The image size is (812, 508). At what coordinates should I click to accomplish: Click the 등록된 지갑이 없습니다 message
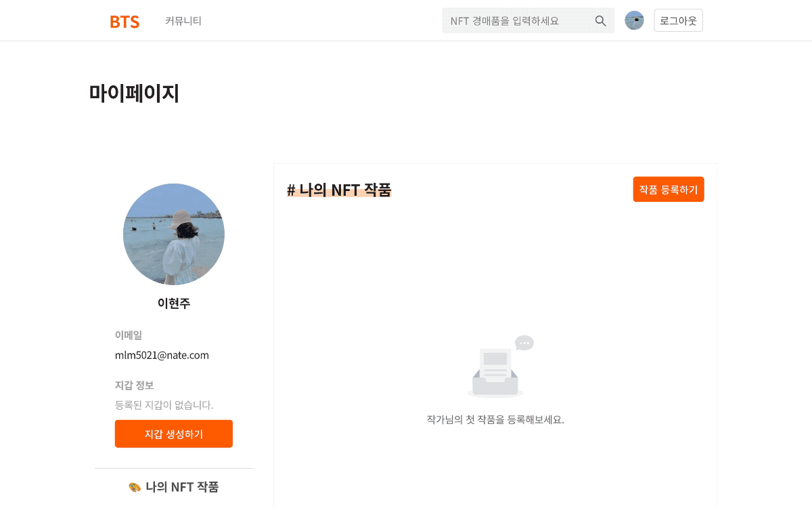tap(164, 405)
